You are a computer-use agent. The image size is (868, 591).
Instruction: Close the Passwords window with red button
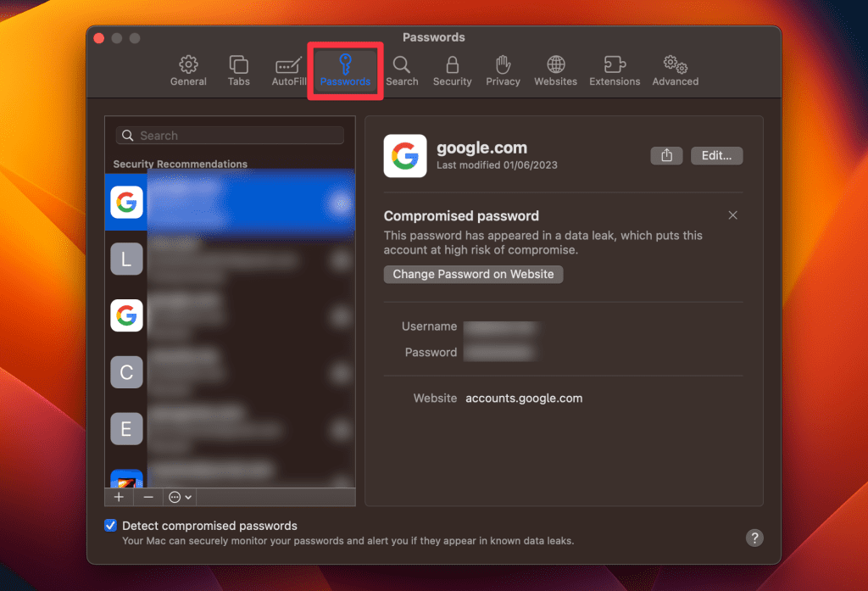[99, 38]
